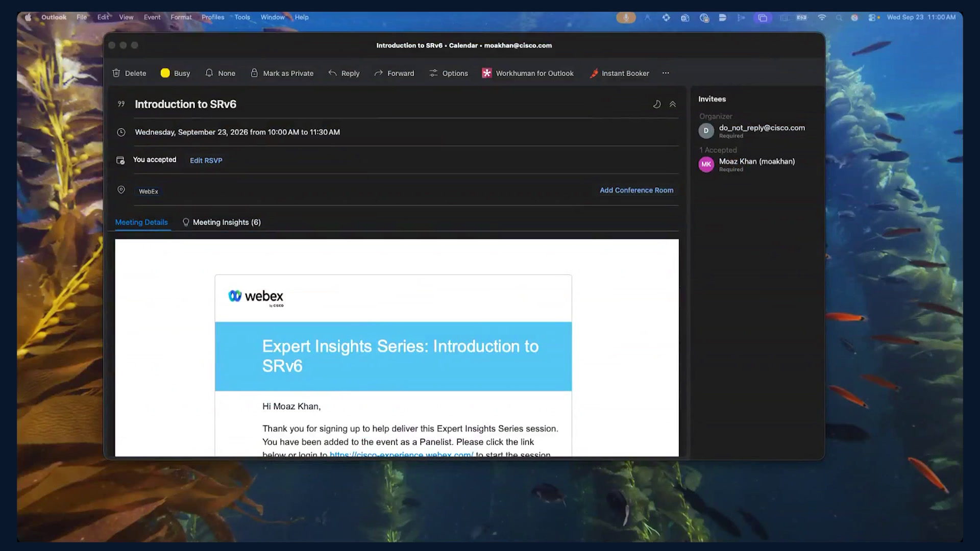Open the cisco-experience.webex.com link
980x551 pixels.
[402, 454]
